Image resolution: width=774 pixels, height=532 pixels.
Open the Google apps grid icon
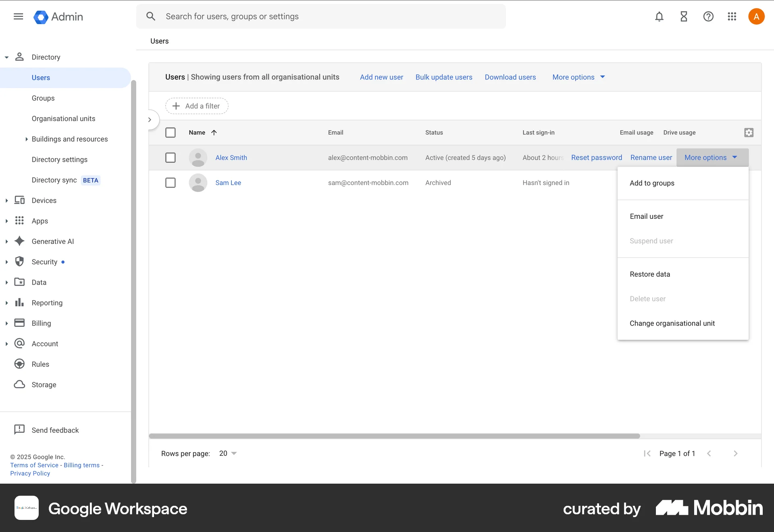click(732, 17)
